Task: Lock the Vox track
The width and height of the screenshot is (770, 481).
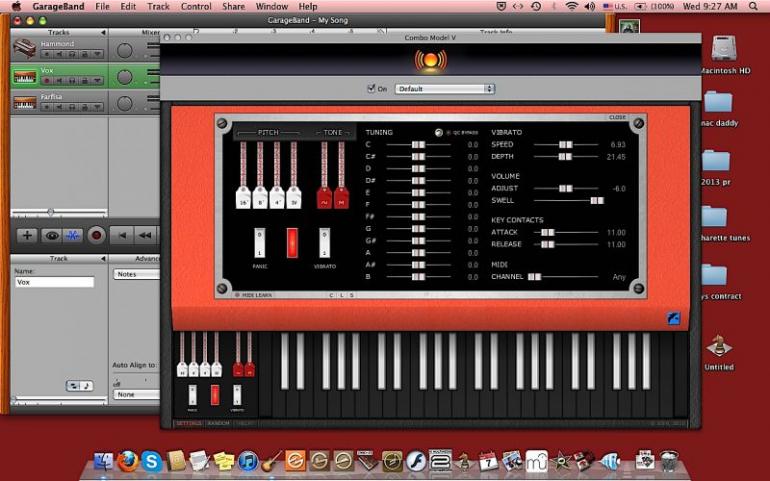Action: 84,81
